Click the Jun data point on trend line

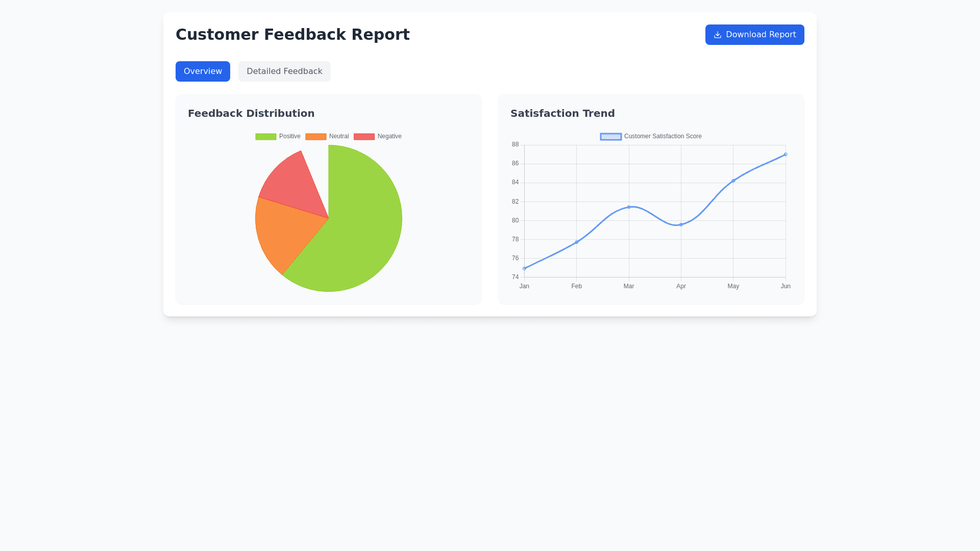pyautogui.click(x=786, y=155)
